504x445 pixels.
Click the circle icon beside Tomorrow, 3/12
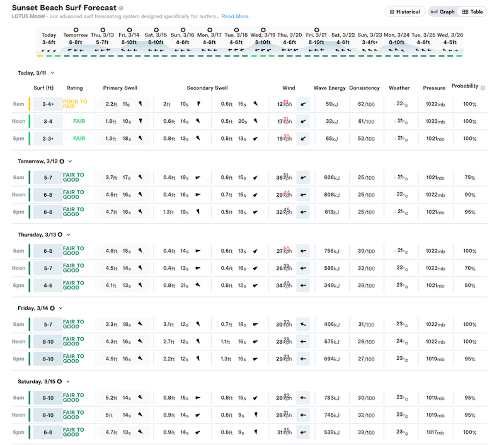62,161
